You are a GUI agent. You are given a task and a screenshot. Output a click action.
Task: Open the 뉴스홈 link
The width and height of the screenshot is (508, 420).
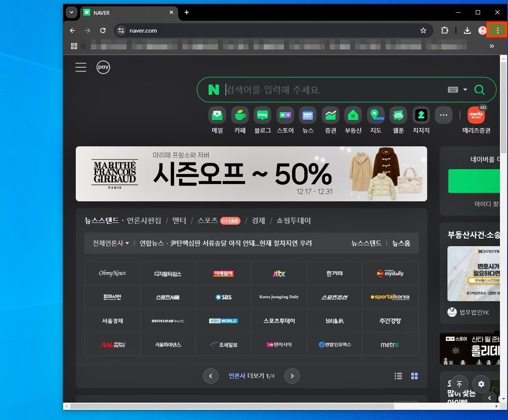pos(401,243)
